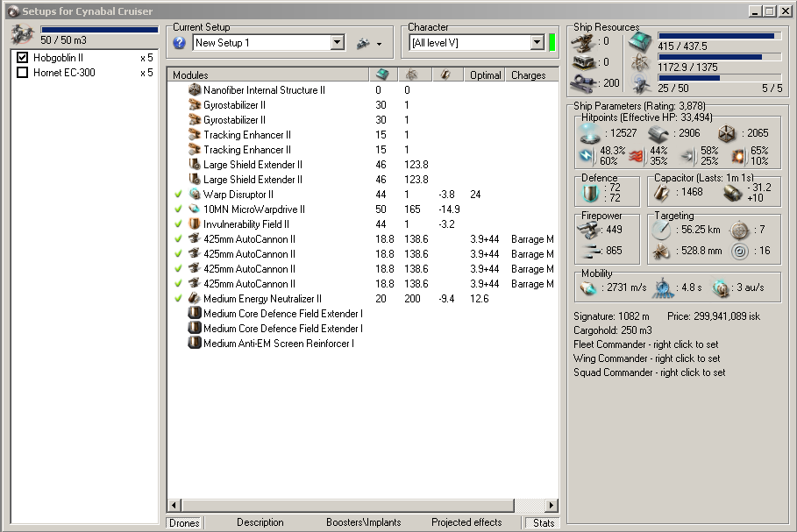This screenshot has width=797, height=532.
Task: Click the capacitor icon showing 1468
Action: pos(661,192)
